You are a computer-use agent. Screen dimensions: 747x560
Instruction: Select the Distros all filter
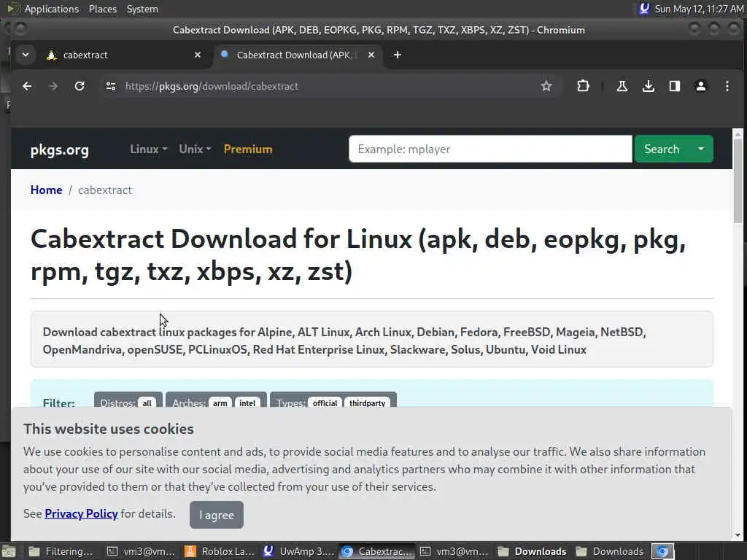point(147,403)
